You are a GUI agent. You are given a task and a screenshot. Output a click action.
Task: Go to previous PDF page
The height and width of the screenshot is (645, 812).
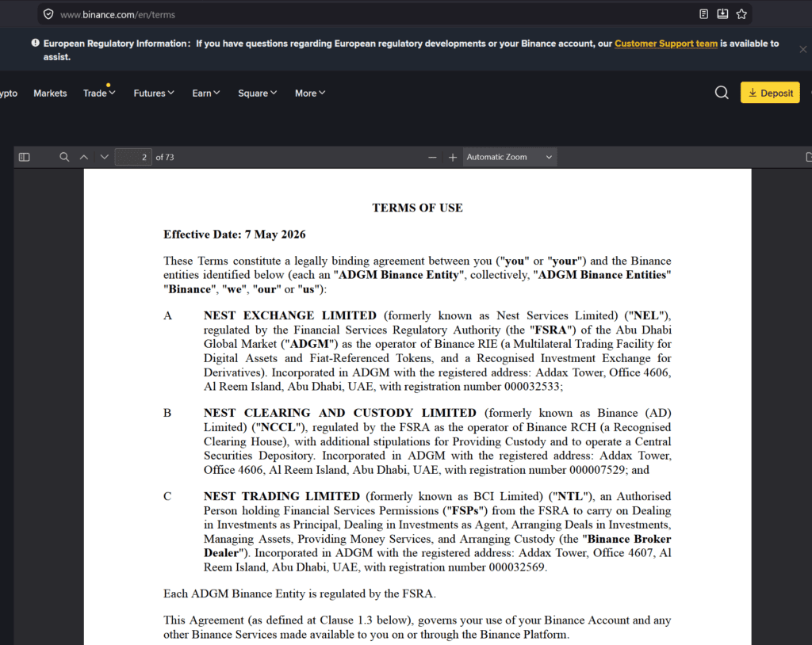[84, 157]
